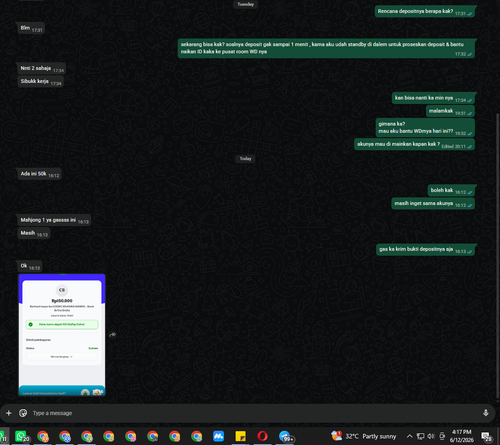Open the attachment plus menu

pyautogui.click(x=9, y=413)
